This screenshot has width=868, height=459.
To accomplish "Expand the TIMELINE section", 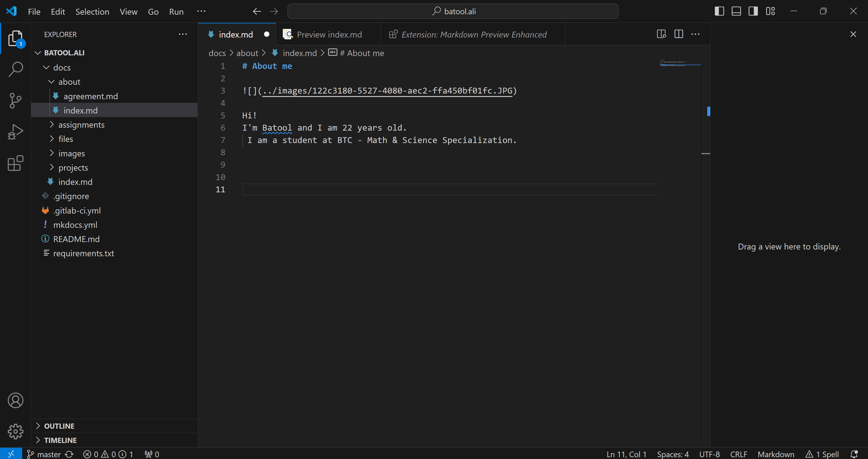I will pyautogui.click(x=114, y=440).
